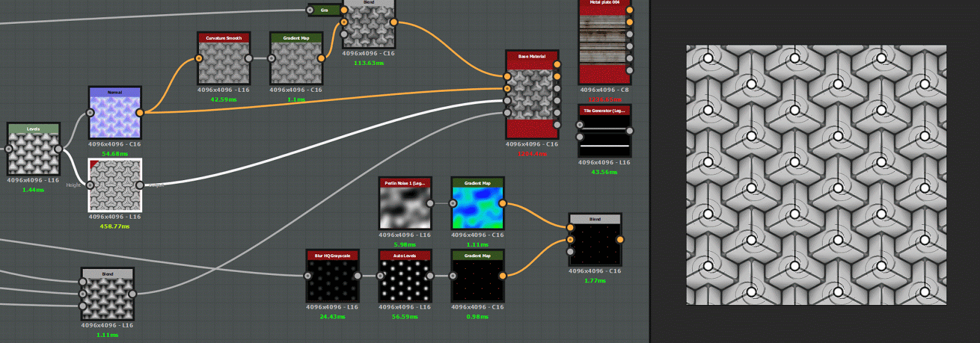
Task: Click the red 1204.4ms timing label
Action: (532, 154)
